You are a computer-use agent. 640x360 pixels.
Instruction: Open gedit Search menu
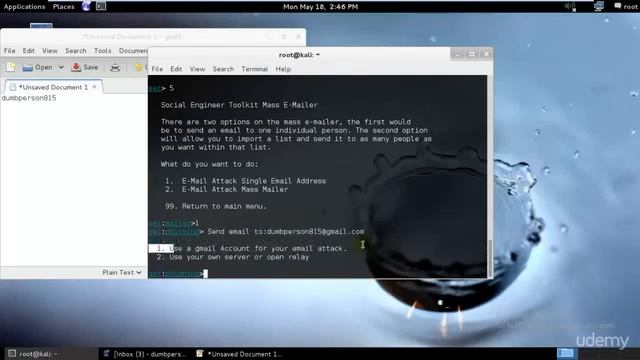coord(76,51)
